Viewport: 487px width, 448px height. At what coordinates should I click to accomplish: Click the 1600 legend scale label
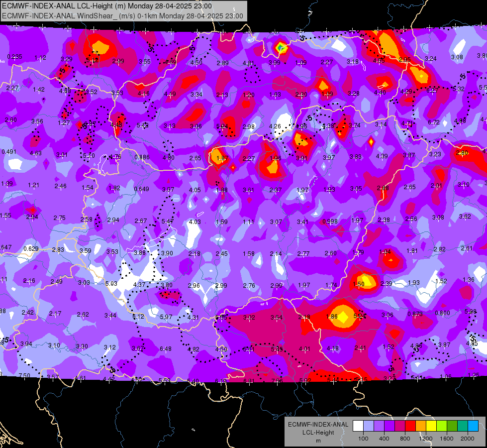click(x=447, y=439)
